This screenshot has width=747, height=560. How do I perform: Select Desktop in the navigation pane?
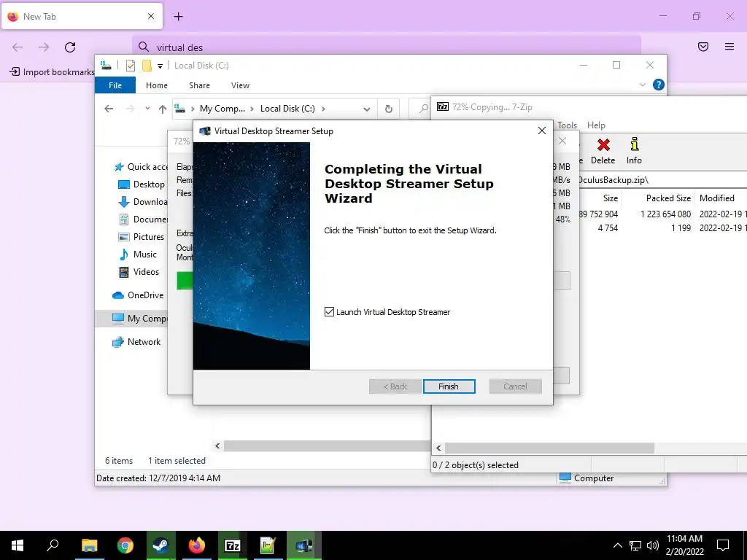click(x=142, y=184)
